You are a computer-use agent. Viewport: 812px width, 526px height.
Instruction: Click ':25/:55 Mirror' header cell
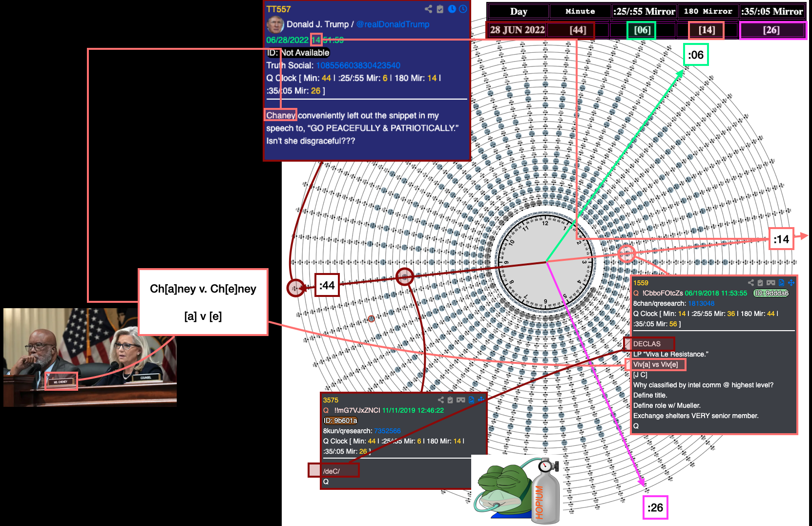tap(645, 11)
